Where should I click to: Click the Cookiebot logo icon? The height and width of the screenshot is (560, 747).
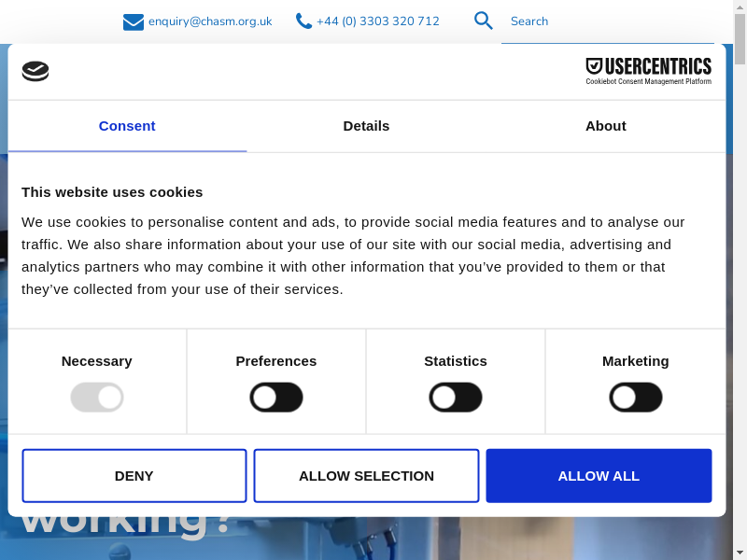pos(35,71)
